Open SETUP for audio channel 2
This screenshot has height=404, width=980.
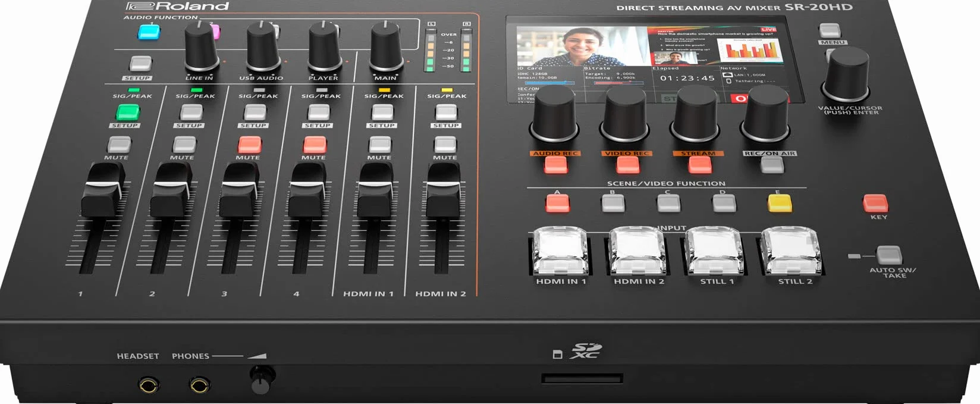[191, 112]
